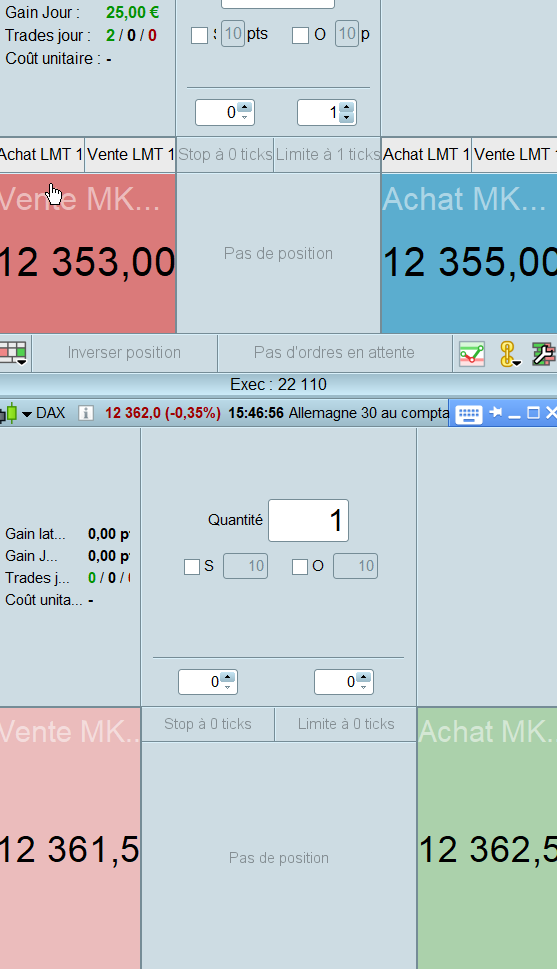
Task: Tick the O checkbox under Quantité
Action: click(300, 567)
